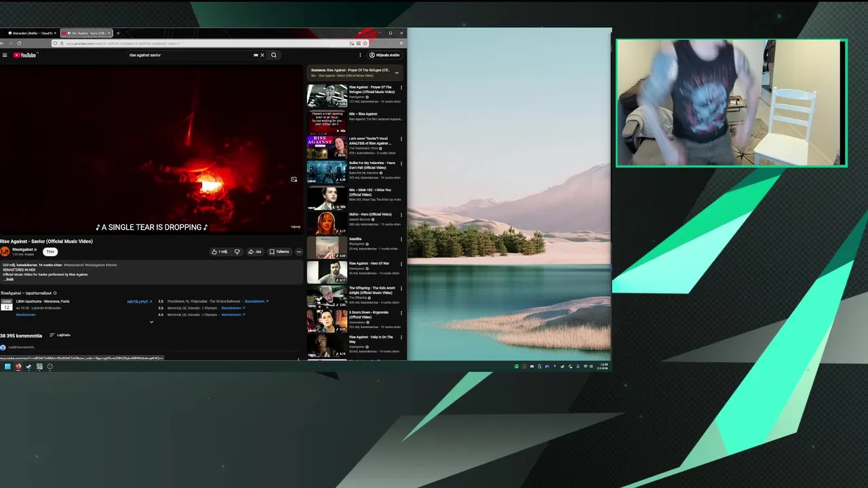Click Spotify icon in the system tray
This screenshot has height=488, width=868.
(517, 367)
